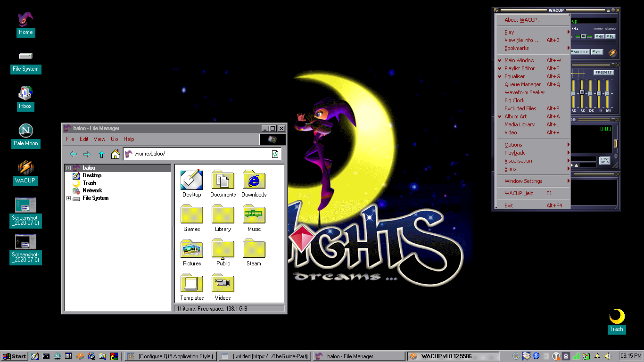Click the PRESETS button in the equaliser
Screen dimensions: 644x362
603,72
